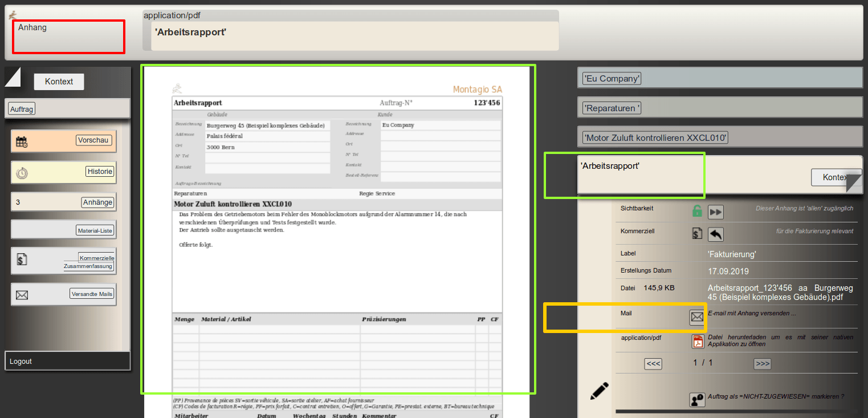Click the dollar document icon in sidebar
The width and height of the screenshot is (868, 418).
pos(22,260)
